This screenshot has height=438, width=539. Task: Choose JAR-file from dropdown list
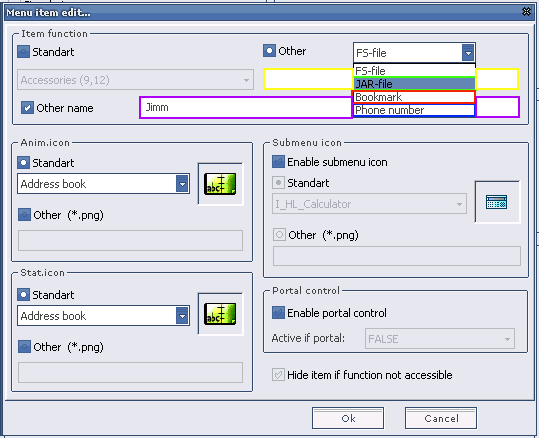point(414,84)
